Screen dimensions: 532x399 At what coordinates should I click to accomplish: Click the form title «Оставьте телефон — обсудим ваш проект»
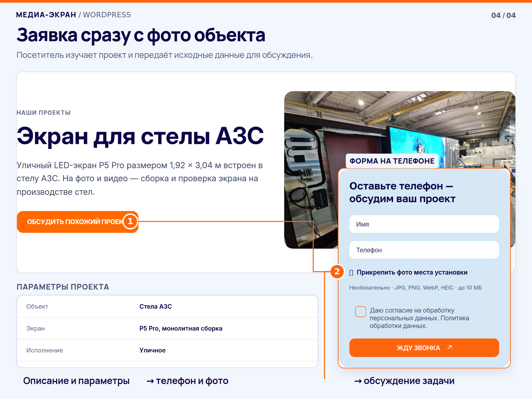[402, 192]
